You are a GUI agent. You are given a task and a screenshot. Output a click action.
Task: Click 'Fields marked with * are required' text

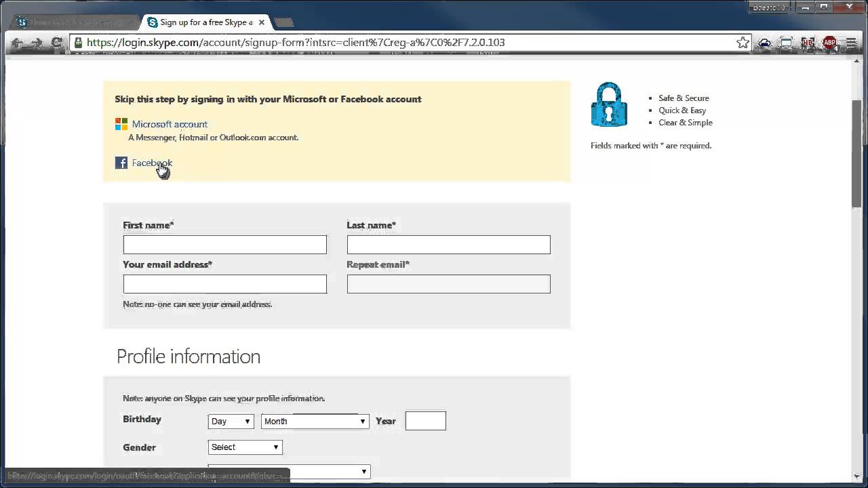point(651,146)
